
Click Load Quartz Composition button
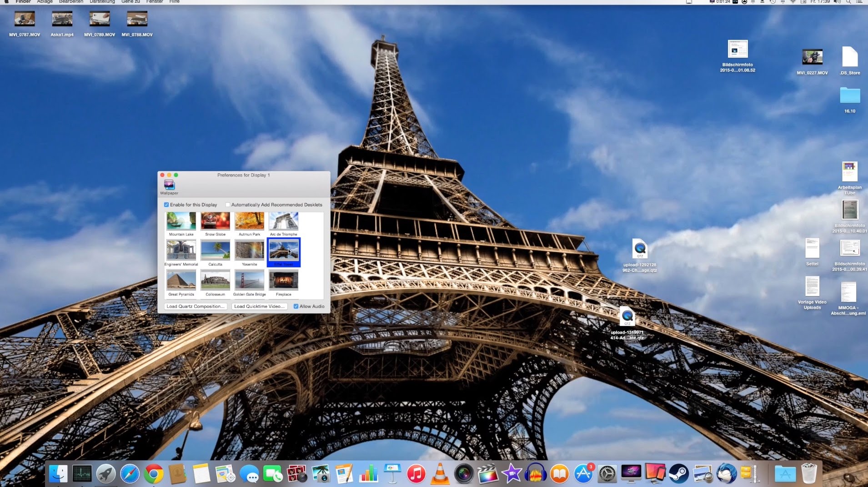195,306
